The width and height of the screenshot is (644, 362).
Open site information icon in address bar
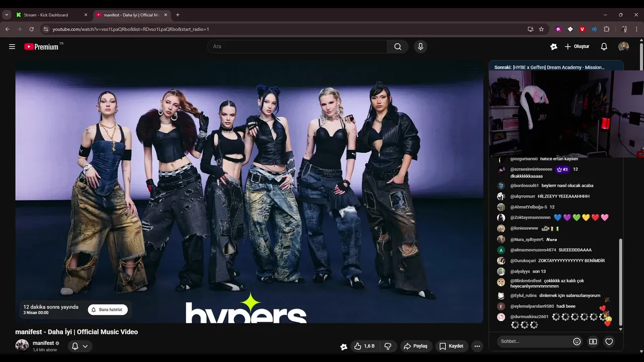tap(46, 29)
